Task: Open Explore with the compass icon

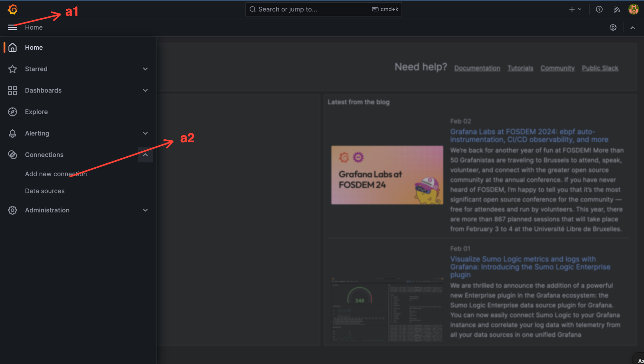Action: pyautogui.click(x=13, y=112)
